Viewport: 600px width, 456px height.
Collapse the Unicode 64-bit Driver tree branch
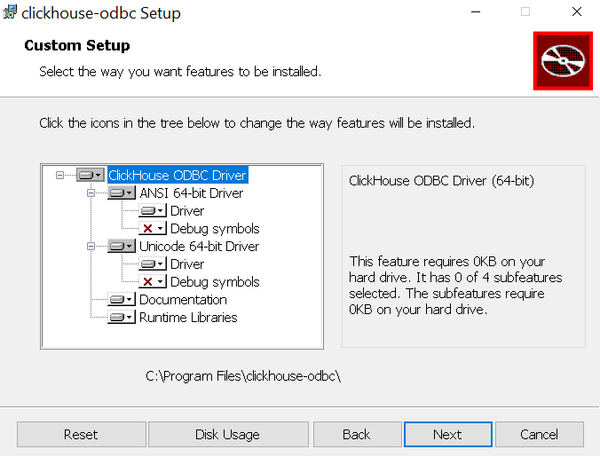pyautogui.click(x=90, y=246)
